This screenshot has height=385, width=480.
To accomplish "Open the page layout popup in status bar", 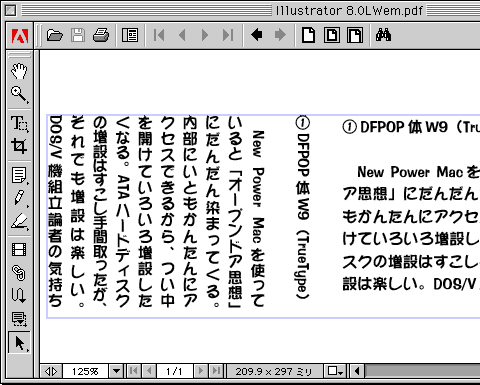I will (x=335, y=371).
